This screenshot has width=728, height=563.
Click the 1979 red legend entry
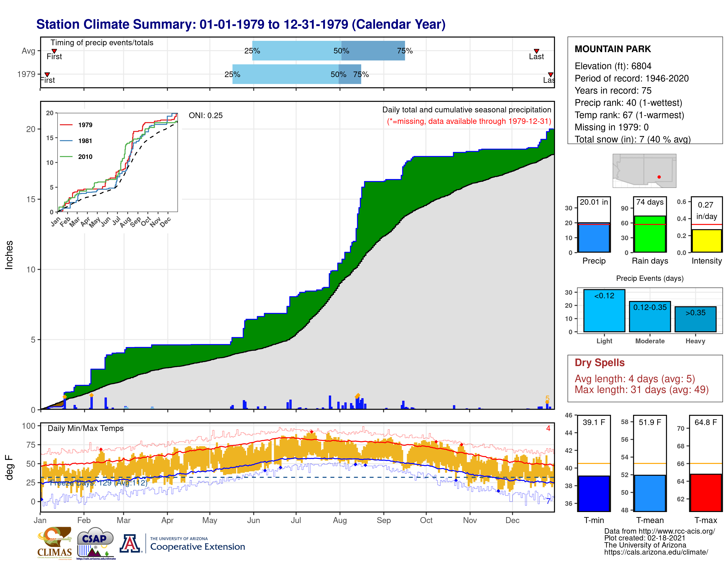(x=76, y=125)
